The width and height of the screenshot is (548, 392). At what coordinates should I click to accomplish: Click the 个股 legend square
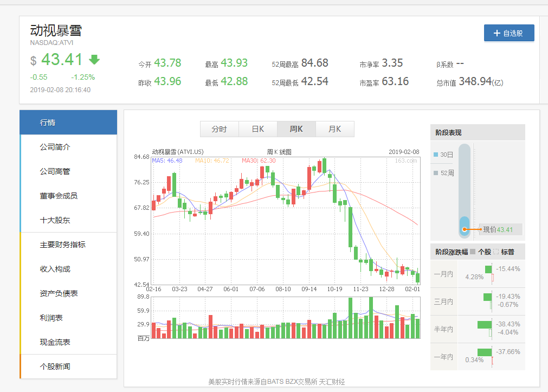pos(473,252)
